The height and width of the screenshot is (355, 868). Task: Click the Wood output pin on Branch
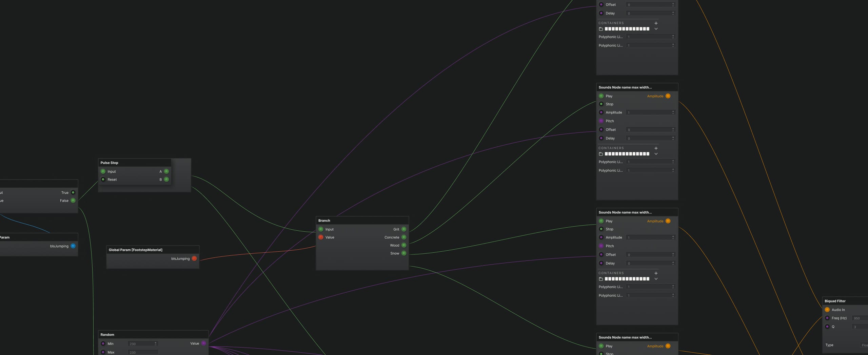coord(404,245)
